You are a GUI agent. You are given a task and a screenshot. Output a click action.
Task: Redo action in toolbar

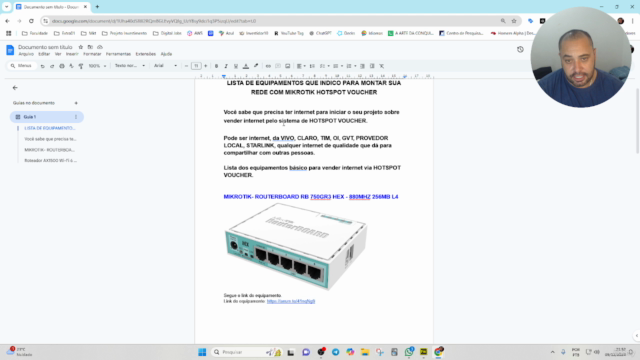(52, 66)
